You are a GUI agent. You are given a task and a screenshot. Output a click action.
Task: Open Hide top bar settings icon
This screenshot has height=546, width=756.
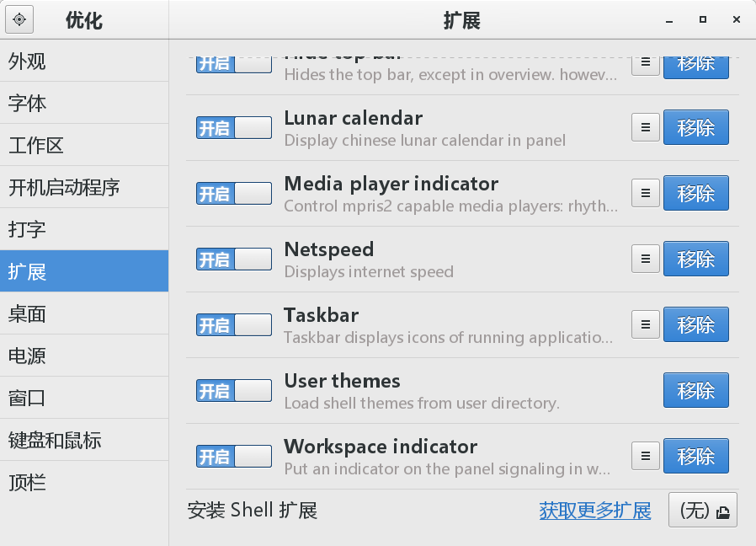[646, 62]
